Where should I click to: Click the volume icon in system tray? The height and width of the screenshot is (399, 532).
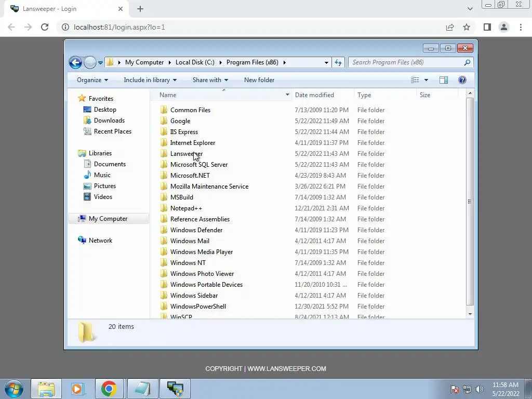480,389
